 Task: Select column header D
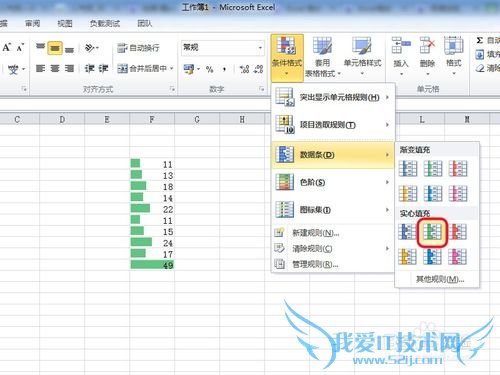point(62,119)
